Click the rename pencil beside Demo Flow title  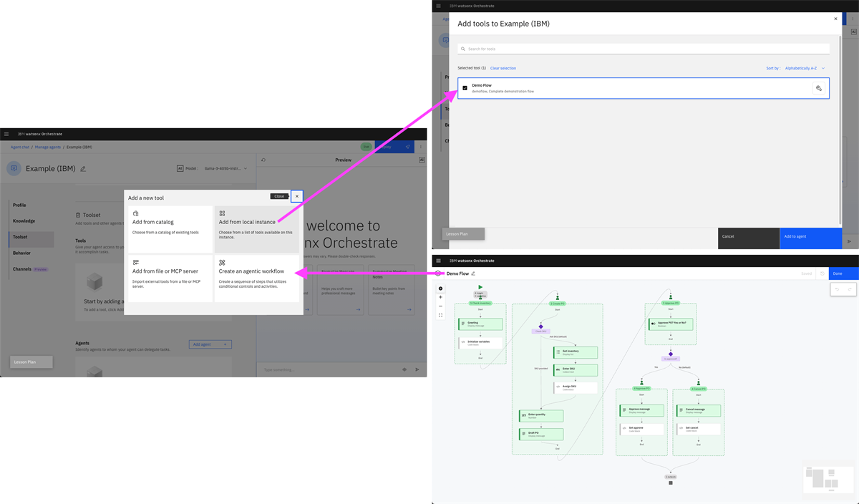click(473, 273)
